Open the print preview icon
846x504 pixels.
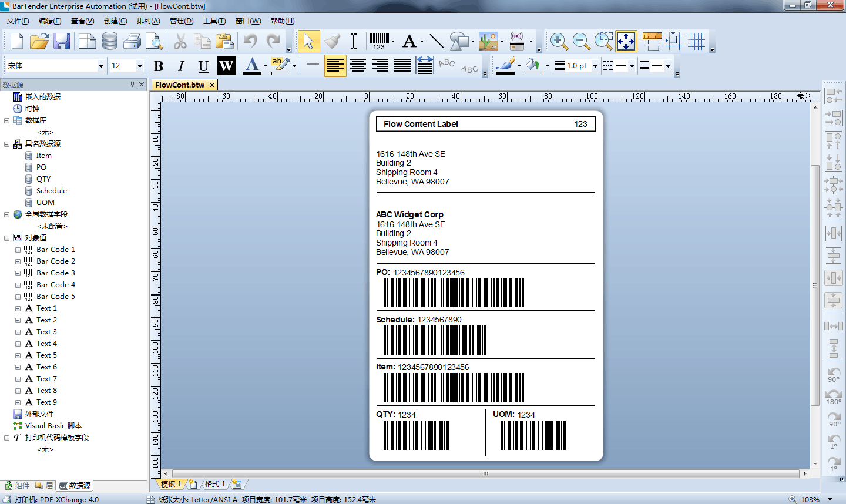point(154,41)
